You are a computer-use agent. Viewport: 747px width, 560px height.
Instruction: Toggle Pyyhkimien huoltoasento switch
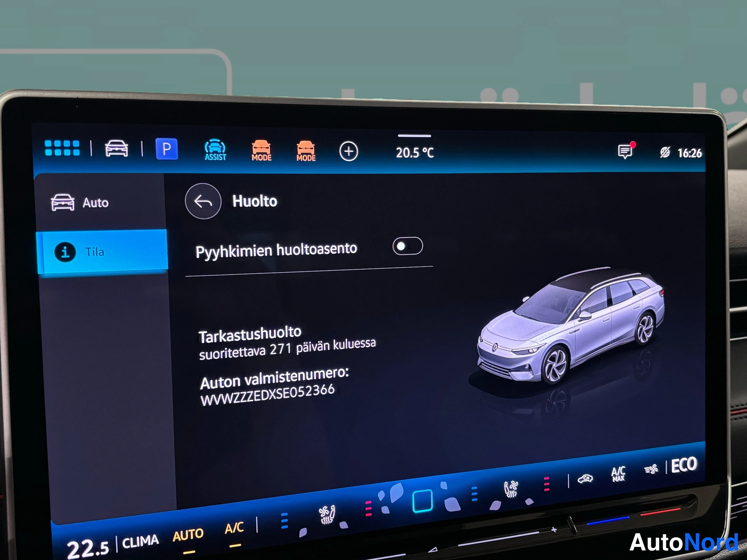(x=408, y=246)
